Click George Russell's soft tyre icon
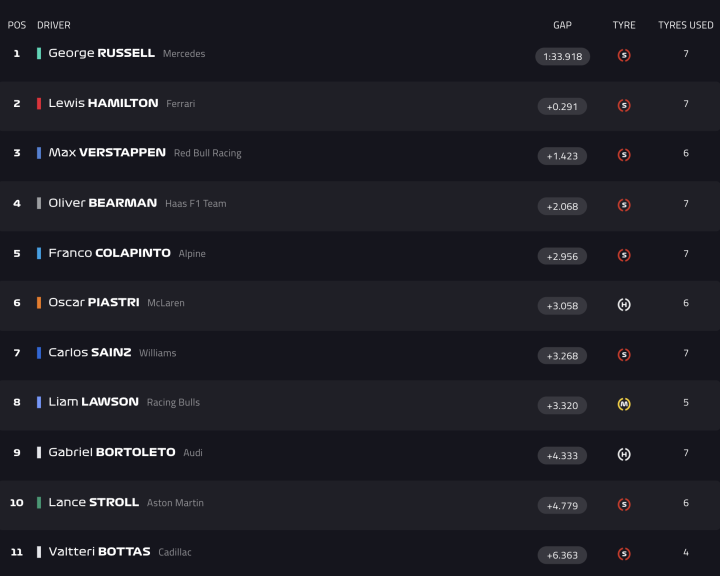 (624, 56)
